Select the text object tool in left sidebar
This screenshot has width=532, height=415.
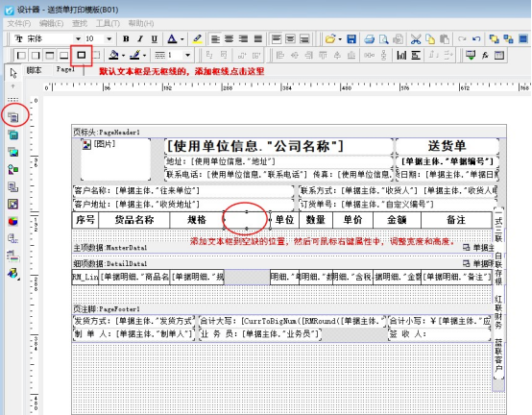13,117
